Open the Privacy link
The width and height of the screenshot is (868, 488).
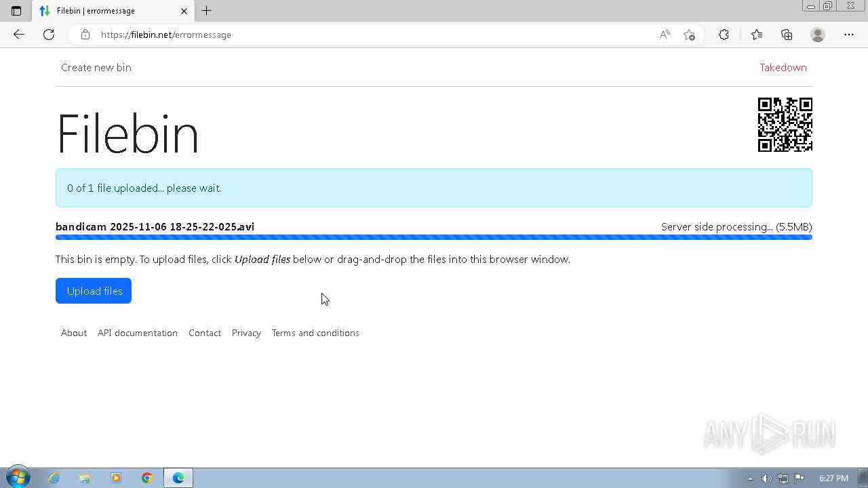(x=246, y=333)
